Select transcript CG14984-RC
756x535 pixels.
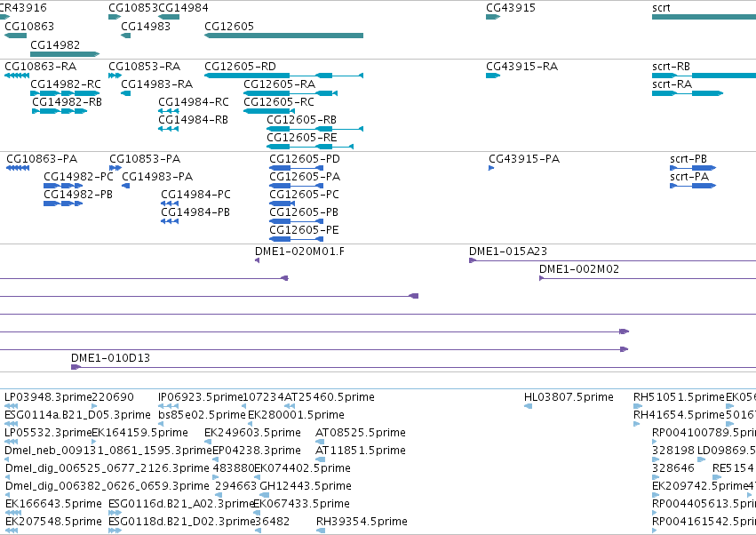tap(169, 111)
